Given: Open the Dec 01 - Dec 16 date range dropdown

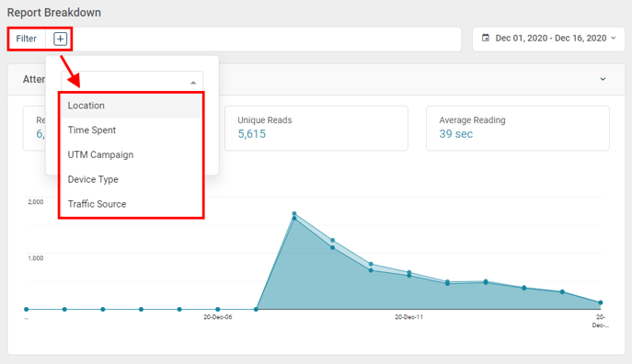Looking at the screenshot, I should 548,39.
